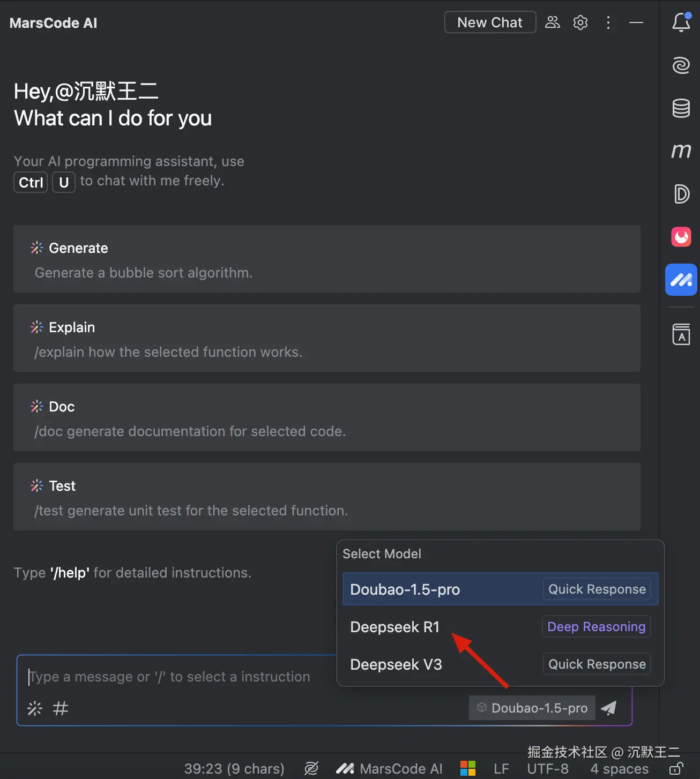
Task: Open the spiral AI assistant sidebar icon
Action: pyautogui.click(x=681, y=65)
